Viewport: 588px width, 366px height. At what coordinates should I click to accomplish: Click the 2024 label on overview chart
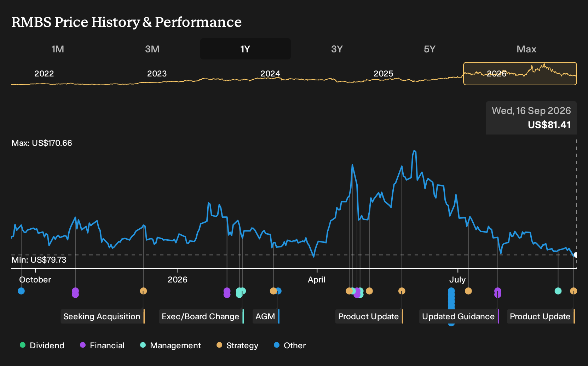tap(270, 74)
